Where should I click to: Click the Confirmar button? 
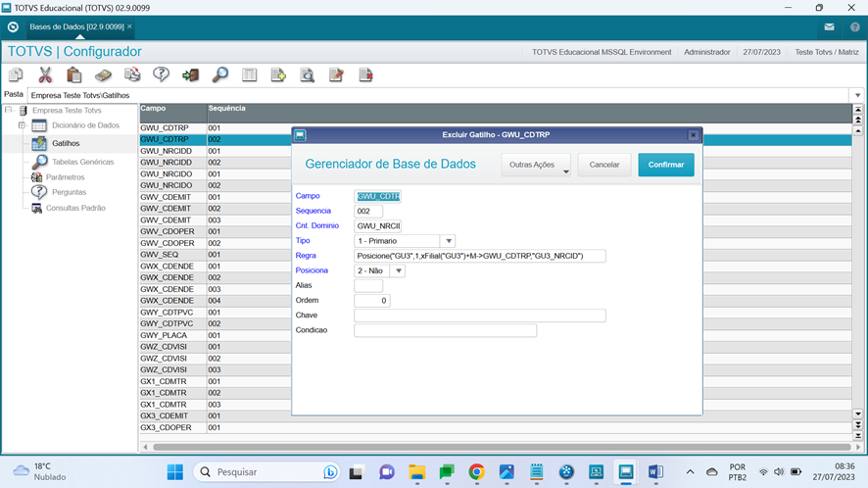(666, 165)
